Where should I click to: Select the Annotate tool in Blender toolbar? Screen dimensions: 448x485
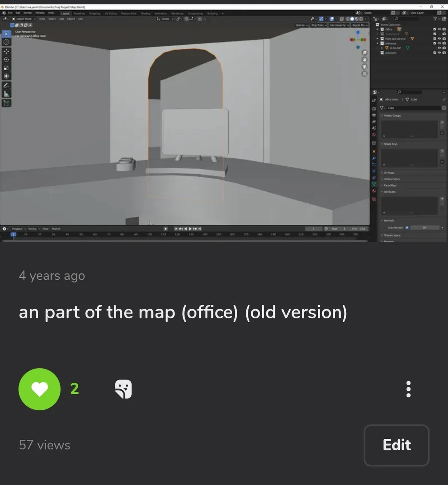coord(6,85)
